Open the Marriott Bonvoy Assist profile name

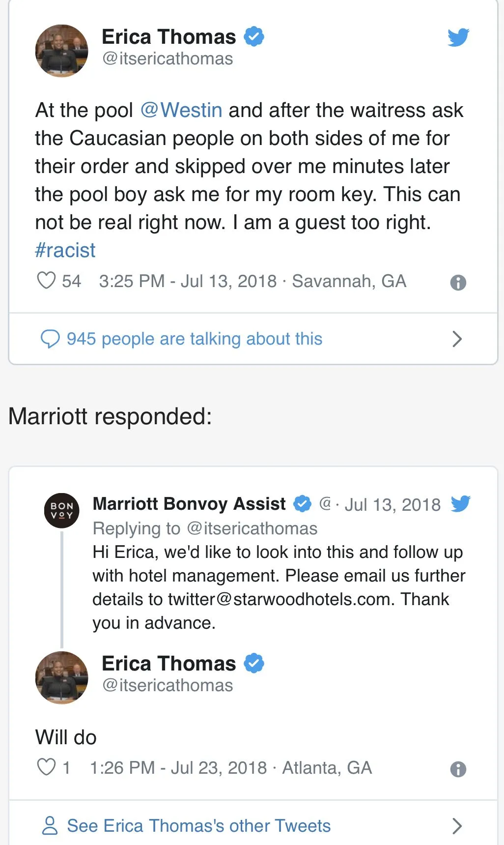coord(189,504)
